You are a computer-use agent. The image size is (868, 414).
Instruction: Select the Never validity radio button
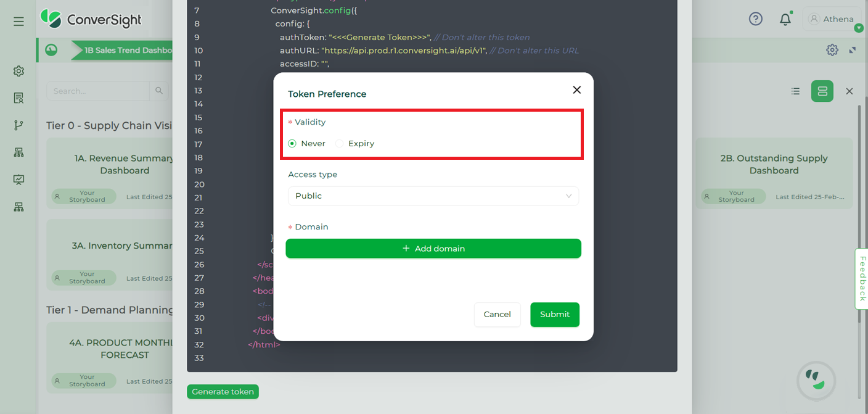coord(292,143)
